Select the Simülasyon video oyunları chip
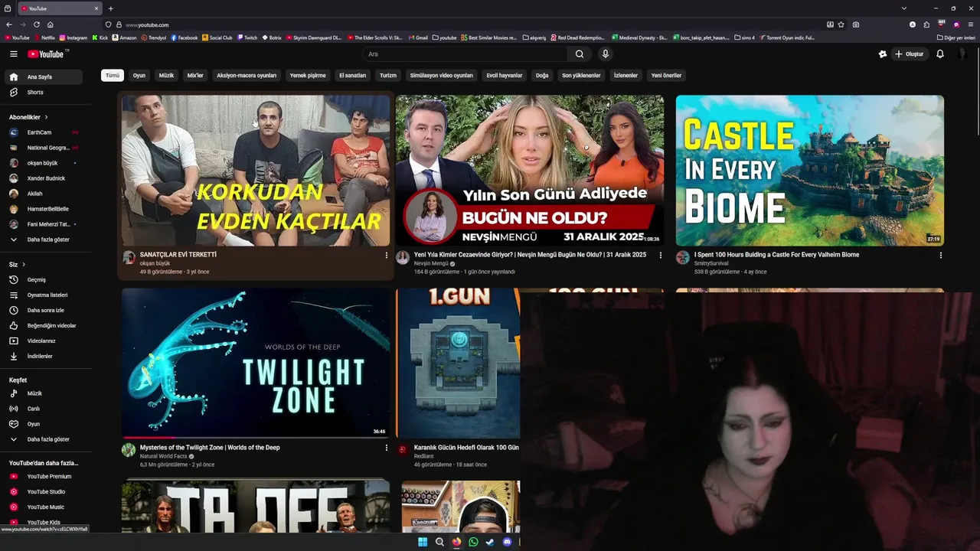 click(441, 75)
